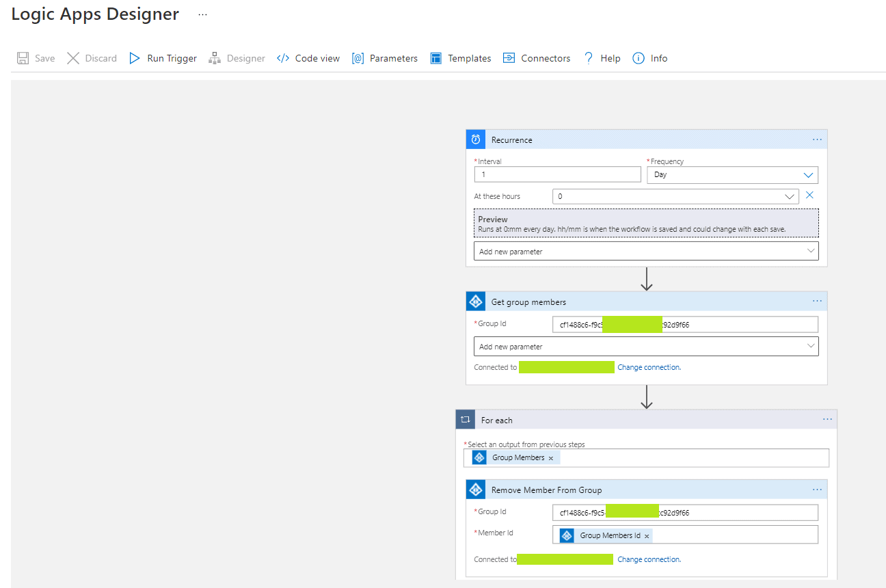
Task: Click the Logic Apps Designer heading
Action: click(x=95, y=14)
